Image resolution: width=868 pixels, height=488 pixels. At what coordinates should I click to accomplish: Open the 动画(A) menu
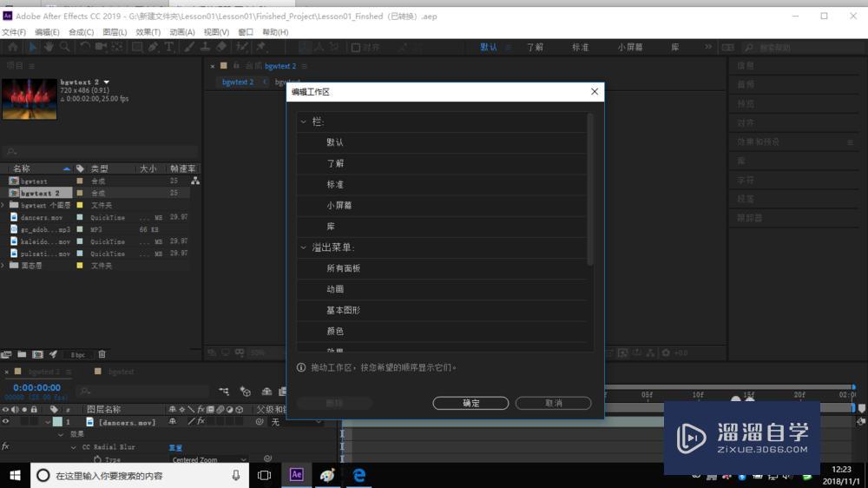[x=182, y=32]
